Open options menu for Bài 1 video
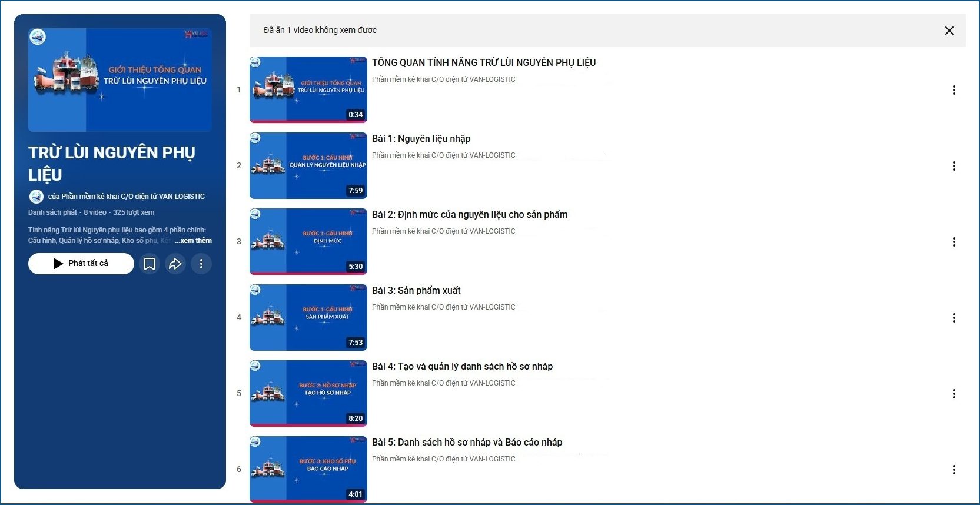 954,166
